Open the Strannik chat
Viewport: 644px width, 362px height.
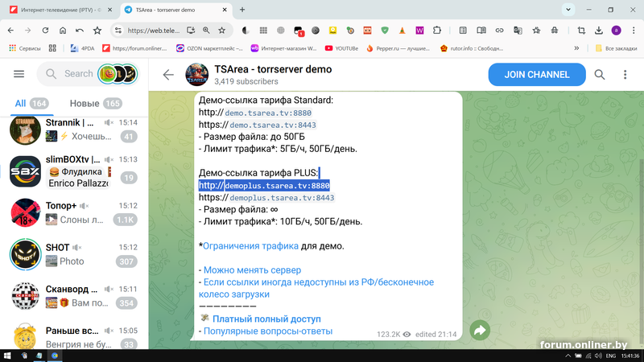(x=74, y=130)
